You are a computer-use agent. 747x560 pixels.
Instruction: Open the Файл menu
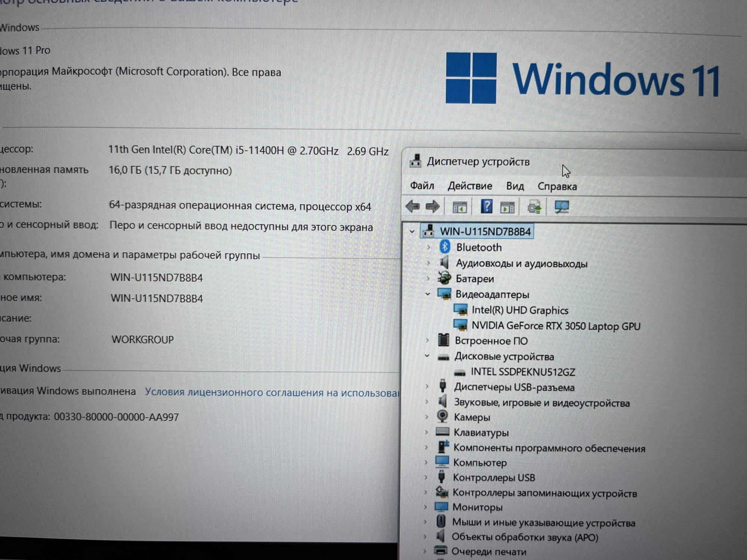(x=422, y=186)
